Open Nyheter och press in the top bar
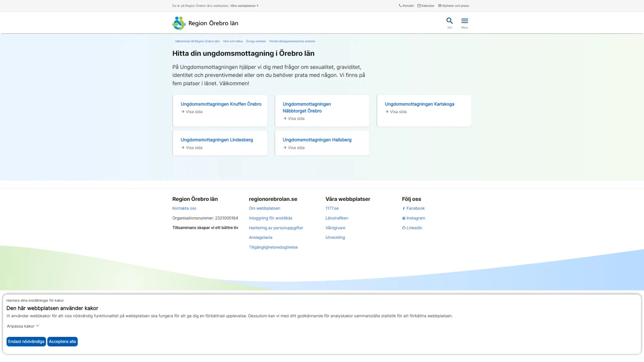 coord(453,6)
